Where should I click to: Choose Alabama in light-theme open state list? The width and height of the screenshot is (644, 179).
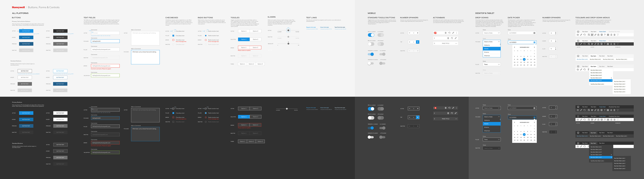[x=492, y=45]
